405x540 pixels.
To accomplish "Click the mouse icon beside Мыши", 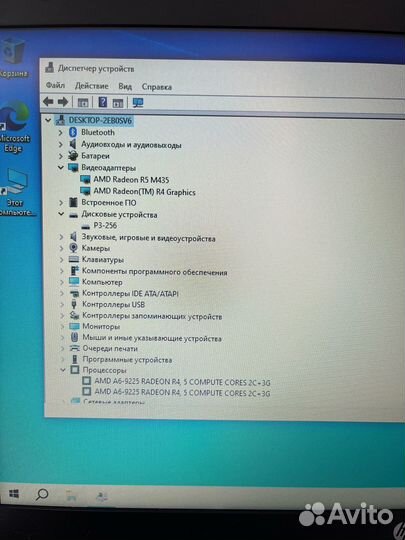I will pos(74,338).
